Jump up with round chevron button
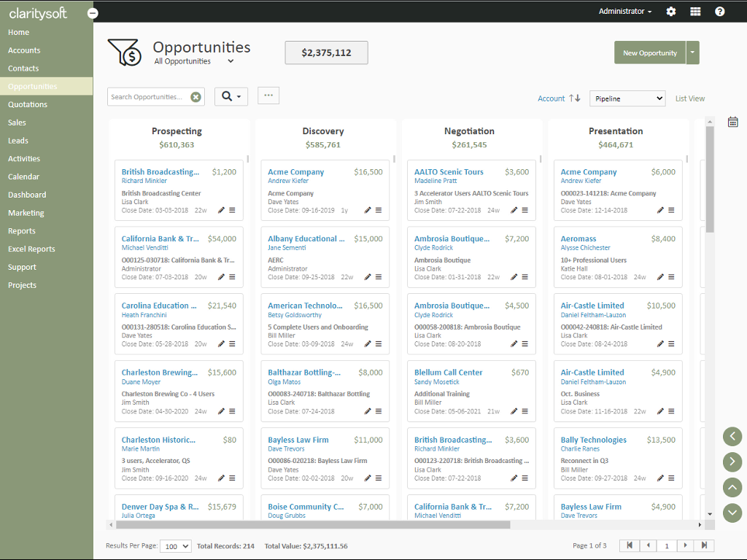747x560 pixels. pyautogui.click(x=732, y=487)
